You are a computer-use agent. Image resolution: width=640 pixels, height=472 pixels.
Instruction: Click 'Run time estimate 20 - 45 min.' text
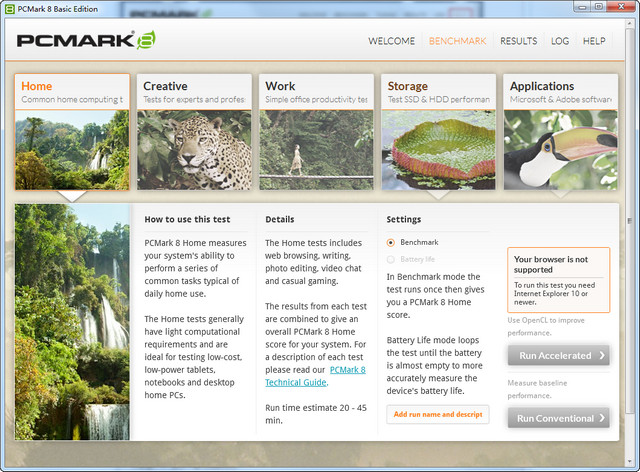[x=316, y=414]
